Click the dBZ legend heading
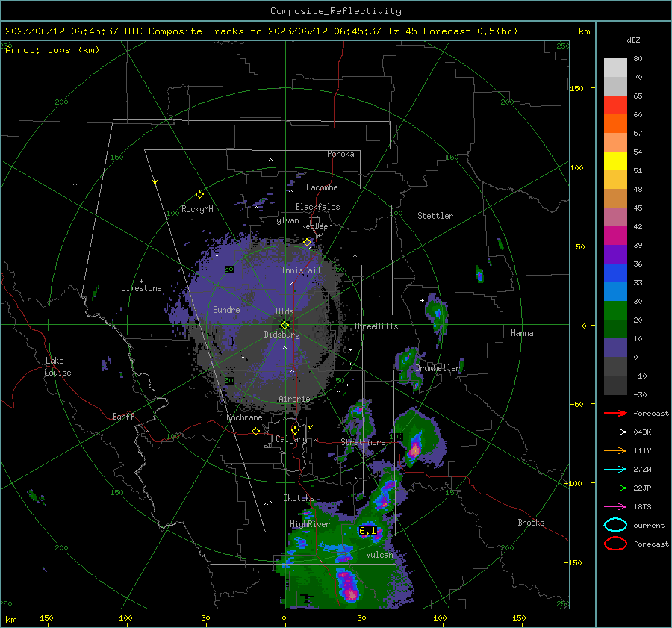 pos(633,40)
